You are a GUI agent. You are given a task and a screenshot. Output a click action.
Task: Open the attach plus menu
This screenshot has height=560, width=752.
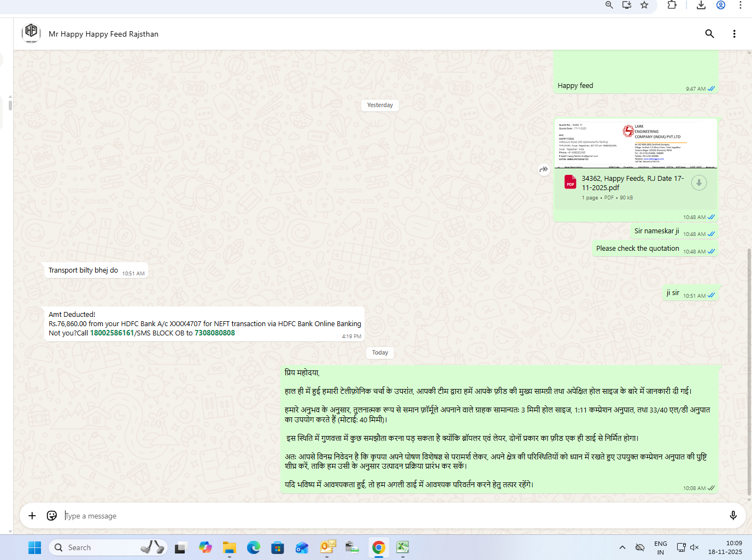click(x=32, y=516)
